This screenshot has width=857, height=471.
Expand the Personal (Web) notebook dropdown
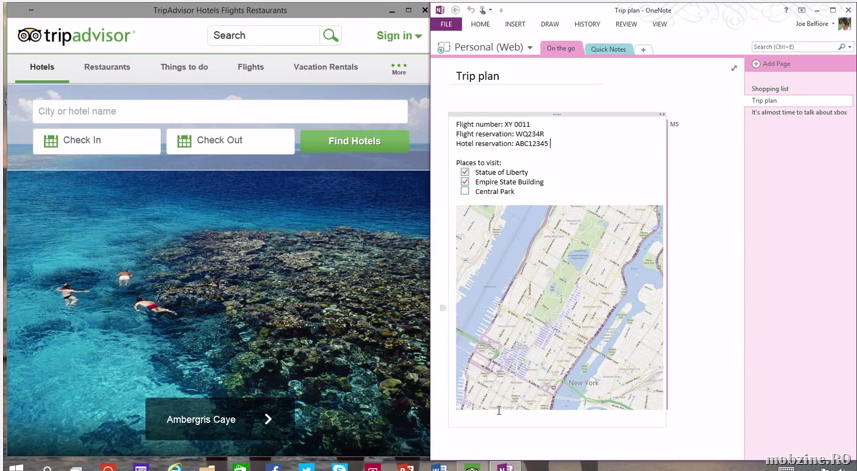(x=530, y=48)
